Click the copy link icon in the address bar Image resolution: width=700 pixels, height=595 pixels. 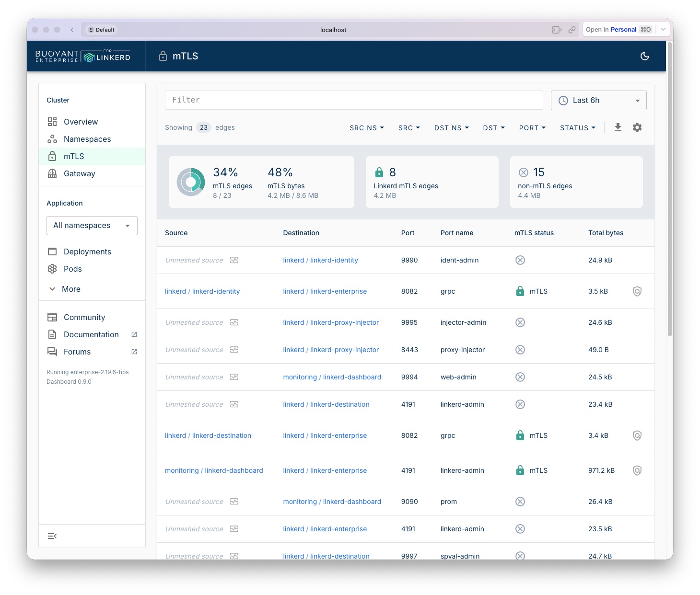coord(572,30)
